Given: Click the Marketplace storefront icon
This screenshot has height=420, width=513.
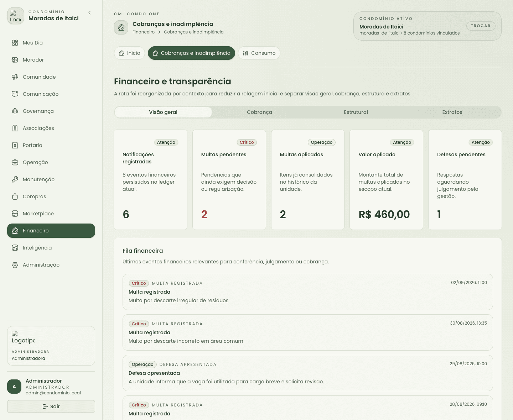Looking at the screenshot, I should click(x=15, y=214).
